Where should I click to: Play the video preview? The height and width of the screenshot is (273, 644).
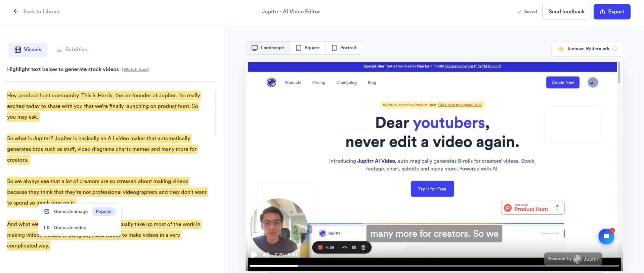pyautogui.click(x=254, y=255)
